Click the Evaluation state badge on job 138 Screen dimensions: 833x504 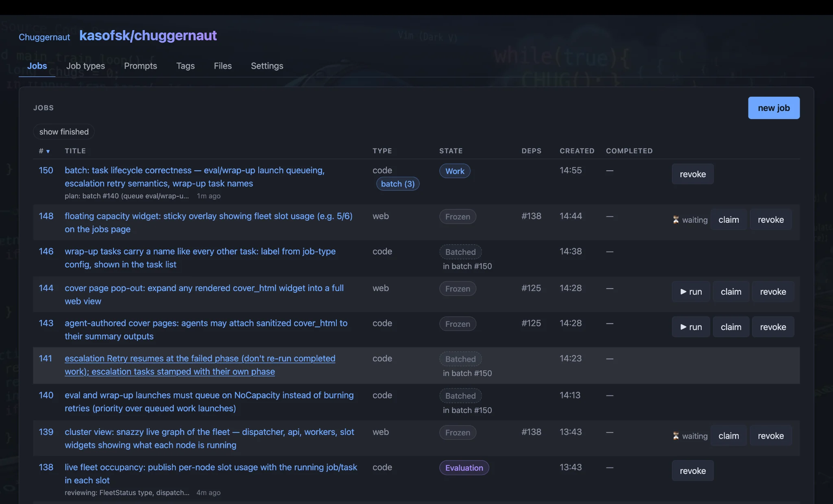[464, 468]
